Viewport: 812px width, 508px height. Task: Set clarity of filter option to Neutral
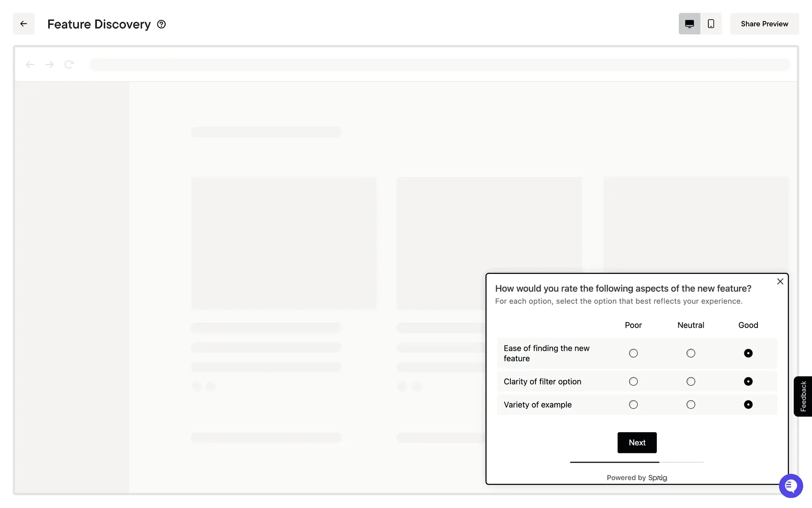click(691, 381)
